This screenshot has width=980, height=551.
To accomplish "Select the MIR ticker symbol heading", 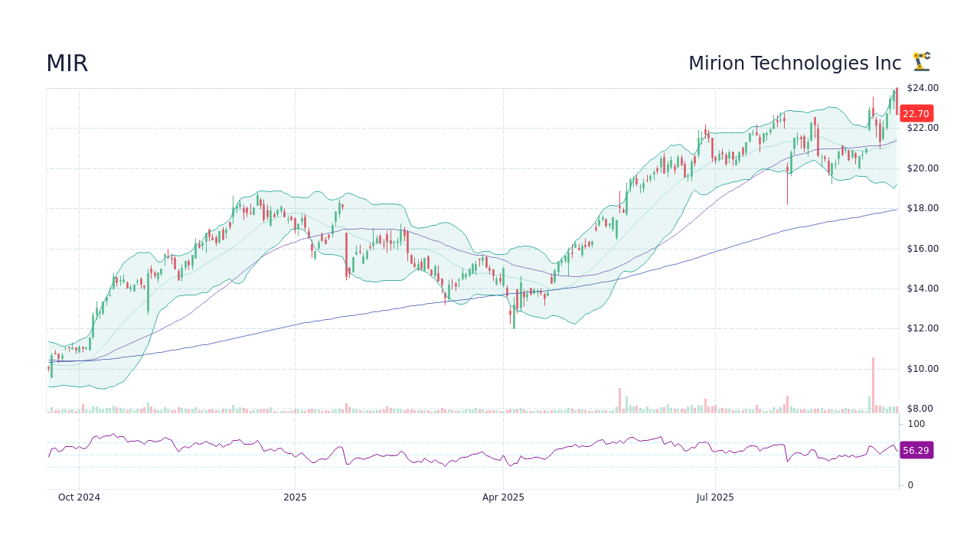I will coord(67,64).
